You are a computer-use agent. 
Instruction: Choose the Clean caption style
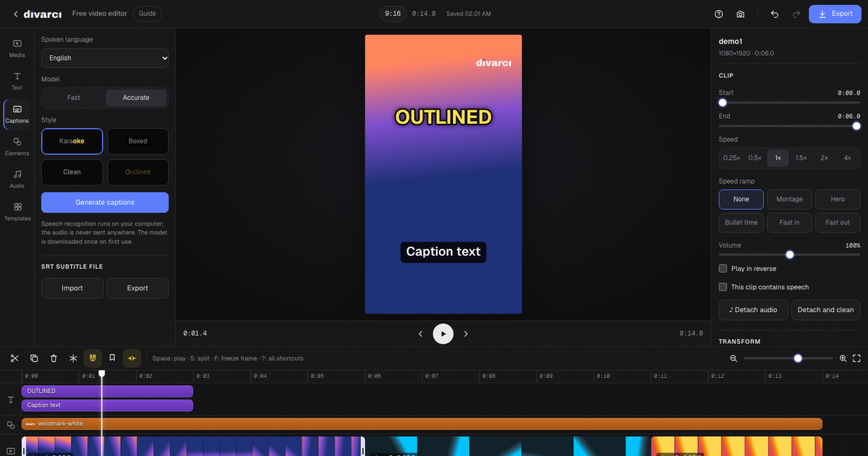pos(72,172)
